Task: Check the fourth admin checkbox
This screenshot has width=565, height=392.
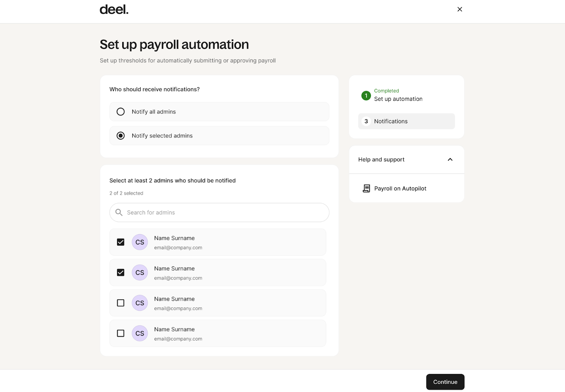Action: (x=121, y=333)
